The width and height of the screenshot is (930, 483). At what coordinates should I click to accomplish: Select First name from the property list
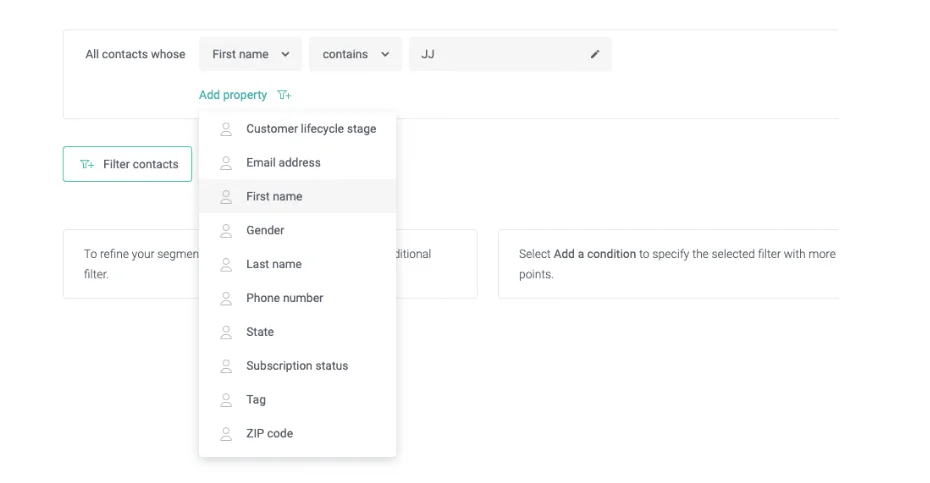point(274,197)
